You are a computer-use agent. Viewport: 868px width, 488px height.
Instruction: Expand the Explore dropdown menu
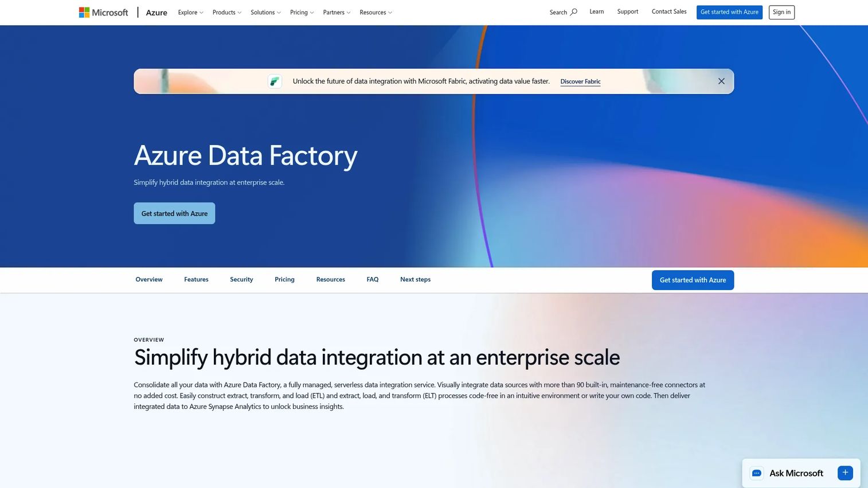[x=190, y=12]
